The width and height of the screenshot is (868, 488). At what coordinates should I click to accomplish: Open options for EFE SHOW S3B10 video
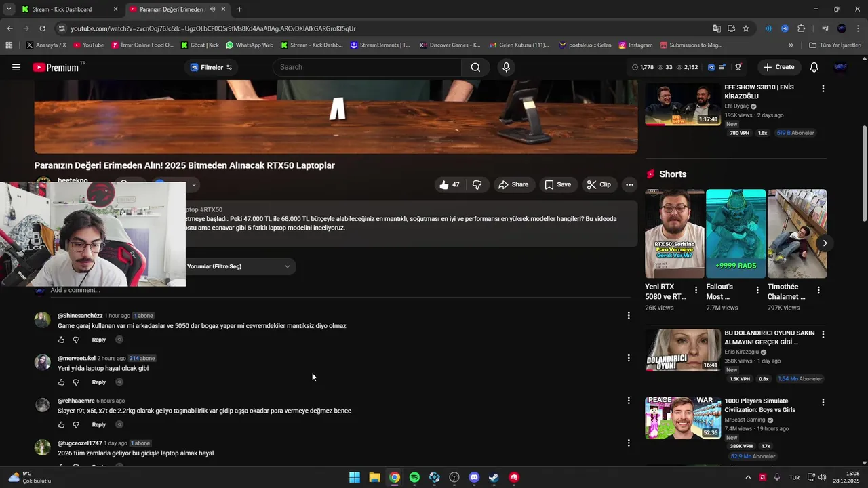click(823, 89)
